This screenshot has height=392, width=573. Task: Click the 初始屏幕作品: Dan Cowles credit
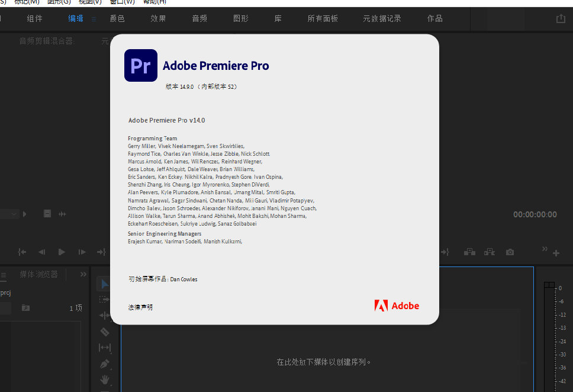point(163,279)
